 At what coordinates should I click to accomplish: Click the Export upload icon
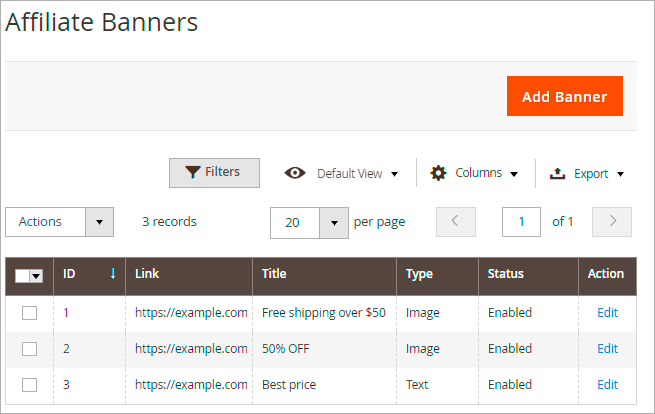point(558,173)
